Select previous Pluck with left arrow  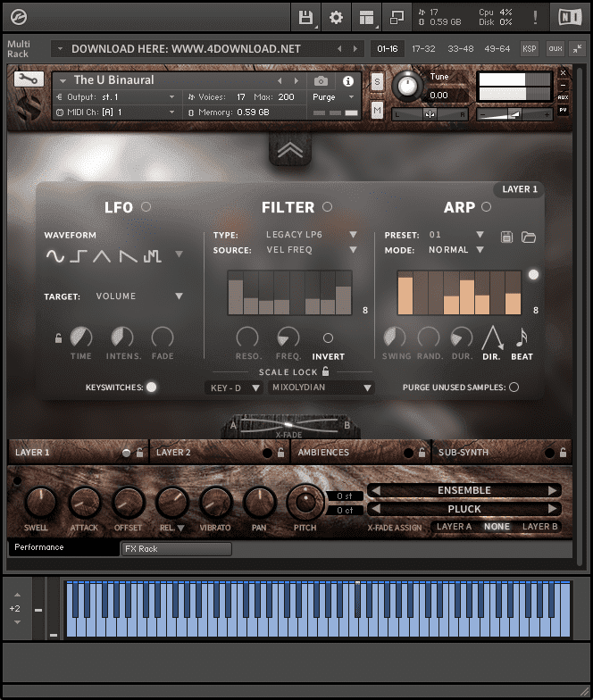tap(376, 509)
